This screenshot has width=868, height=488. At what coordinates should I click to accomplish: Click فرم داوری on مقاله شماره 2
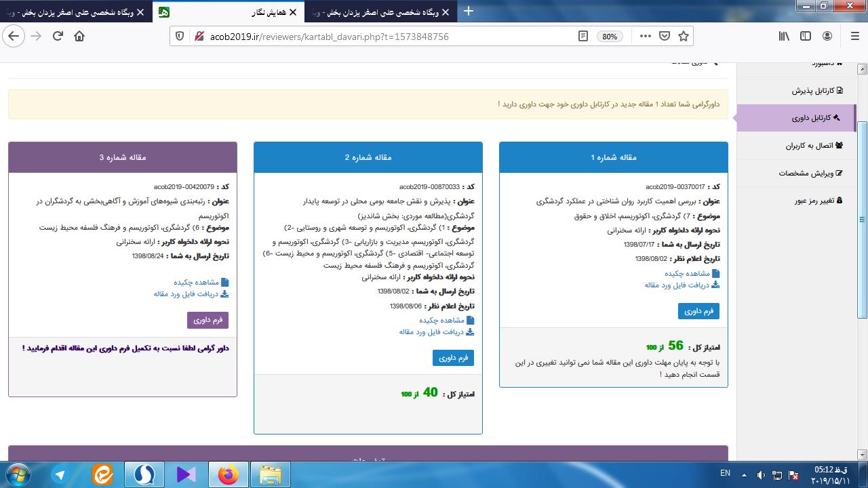[x=453, y=358]
